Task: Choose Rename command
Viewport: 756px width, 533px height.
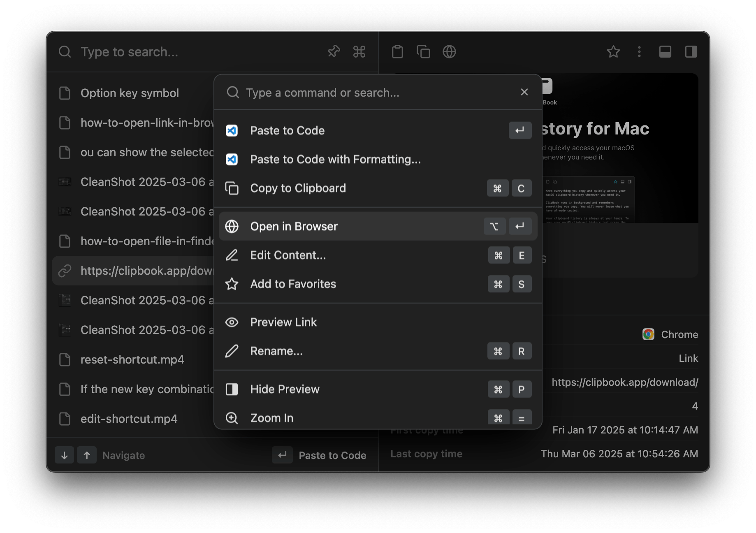Action: (x=378, y=351)
